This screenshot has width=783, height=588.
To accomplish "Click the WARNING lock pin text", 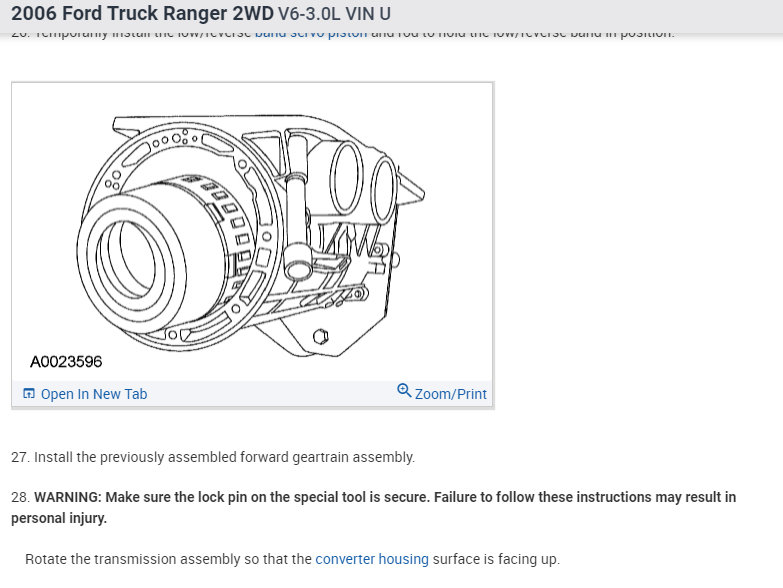I will coord(374,507).
